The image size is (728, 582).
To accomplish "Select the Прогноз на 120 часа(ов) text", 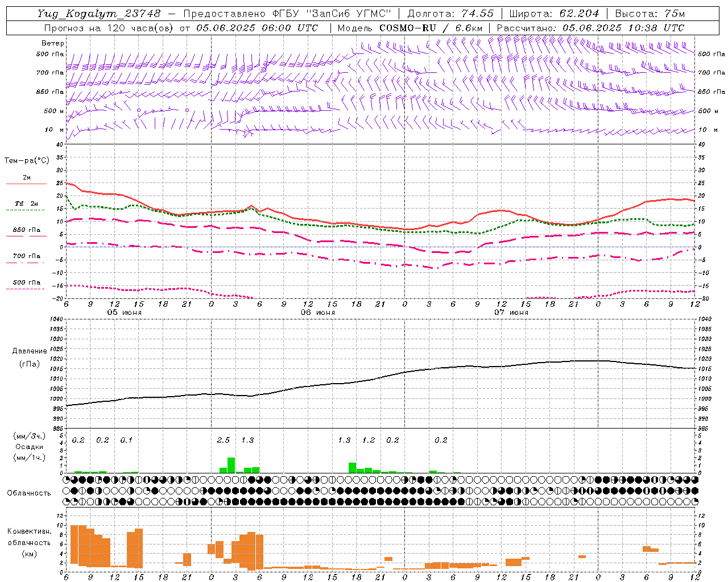I will tap(109, 28).
